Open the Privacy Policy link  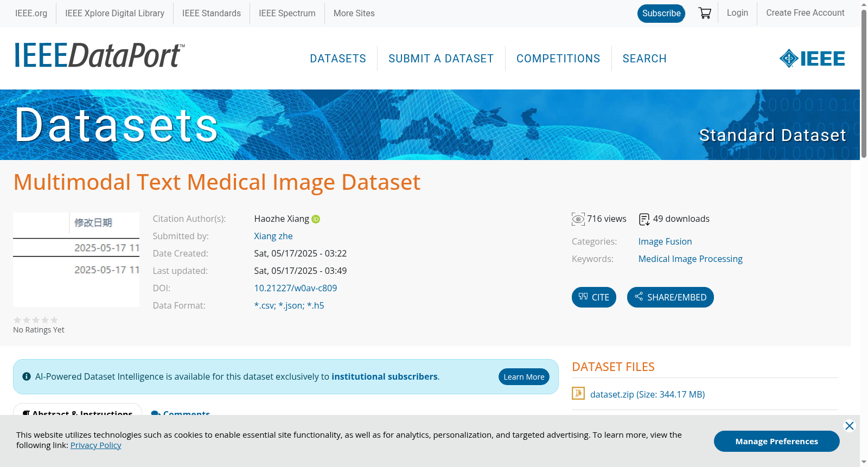pos(95,445)
